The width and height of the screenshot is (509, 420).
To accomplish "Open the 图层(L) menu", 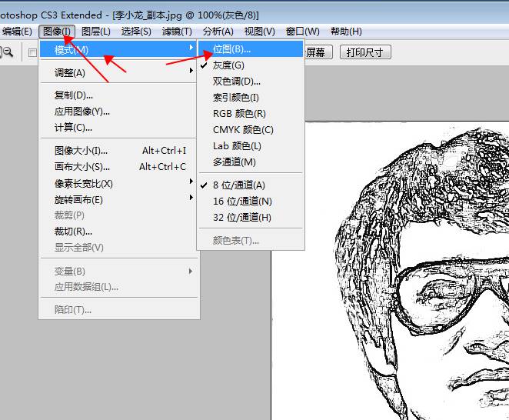I will click(96, 32).
